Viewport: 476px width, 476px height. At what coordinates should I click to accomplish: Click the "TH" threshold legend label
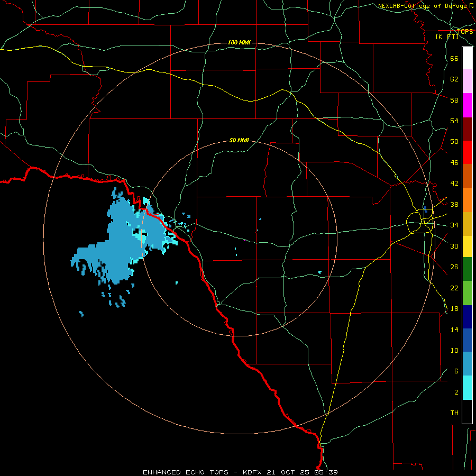pos(454,413)
